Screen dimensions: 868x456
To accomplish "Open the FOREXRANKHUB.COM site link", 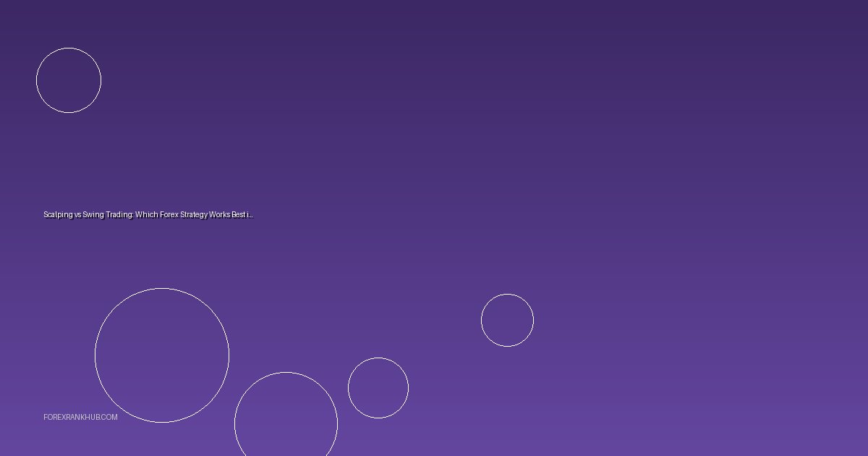I will (80, 418).
